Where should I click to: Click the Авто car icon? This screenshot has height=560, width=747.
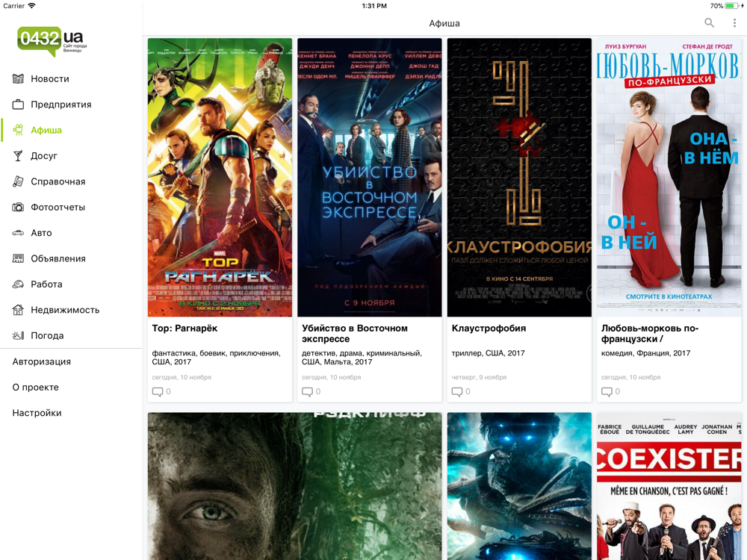click(18, 233)
